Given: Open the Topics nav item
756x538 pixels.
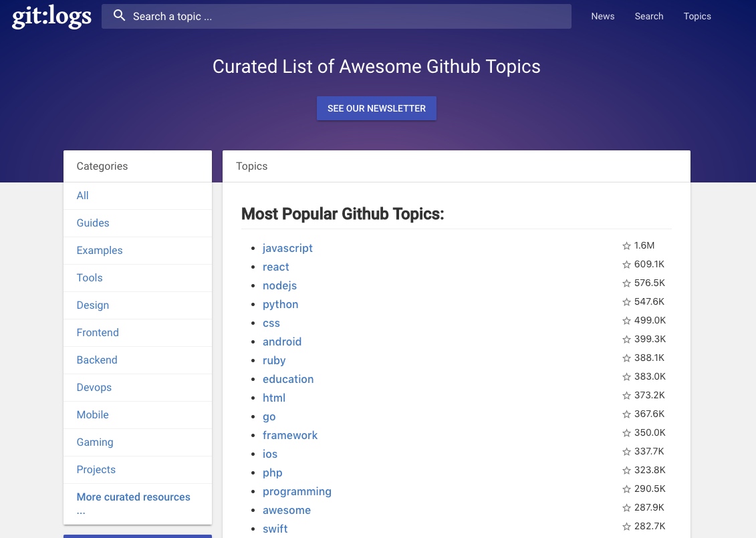Looking at the screenshot, I should point(697,17).
